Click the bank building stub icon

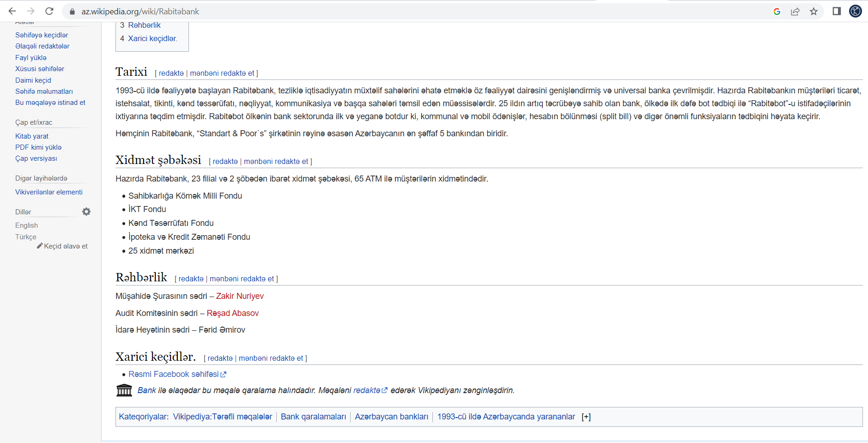tap(124, 390)
